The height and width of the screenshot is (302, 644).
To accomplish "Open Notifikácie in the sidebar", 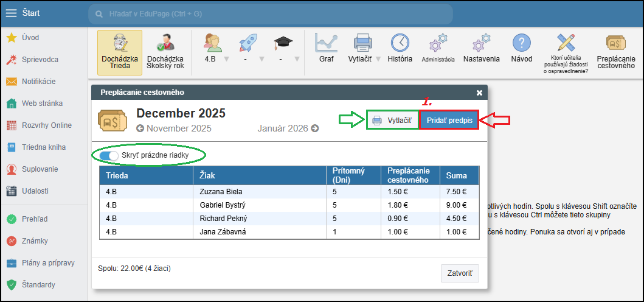I will tap(38, 82).
